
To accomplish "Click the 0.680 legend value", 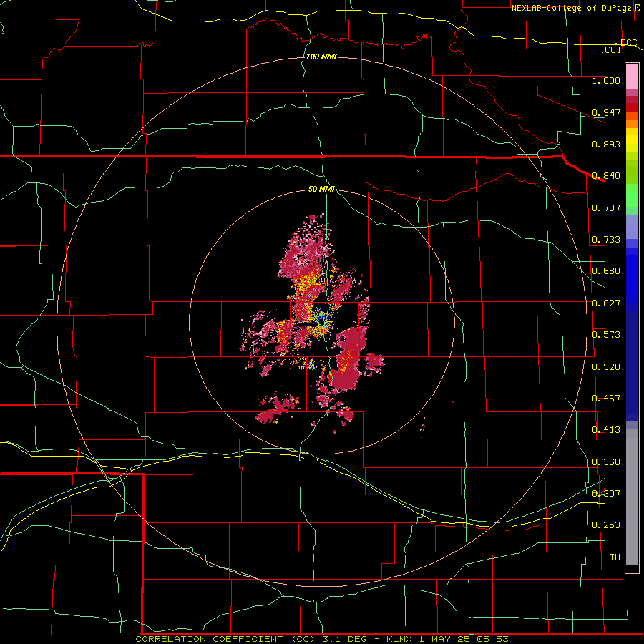I will coord(606,271).
